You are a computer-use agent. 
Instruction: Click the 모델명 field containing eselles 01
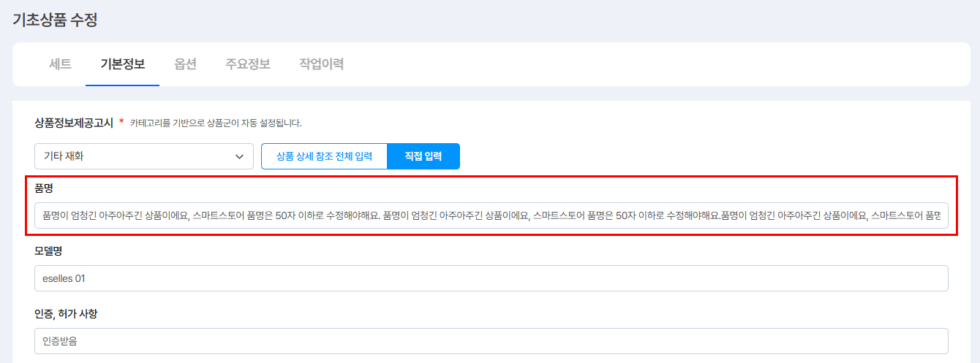coord(491,278)
